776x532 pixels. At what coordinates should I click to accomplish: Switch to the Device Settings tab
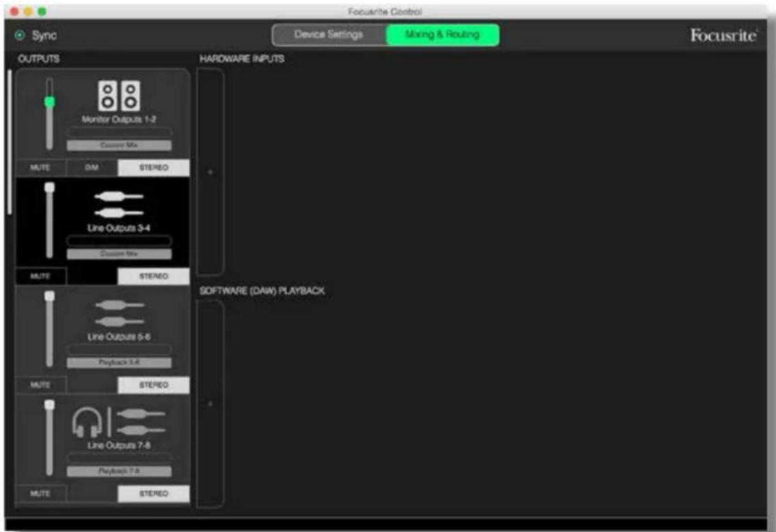click(x=328, y=35)
